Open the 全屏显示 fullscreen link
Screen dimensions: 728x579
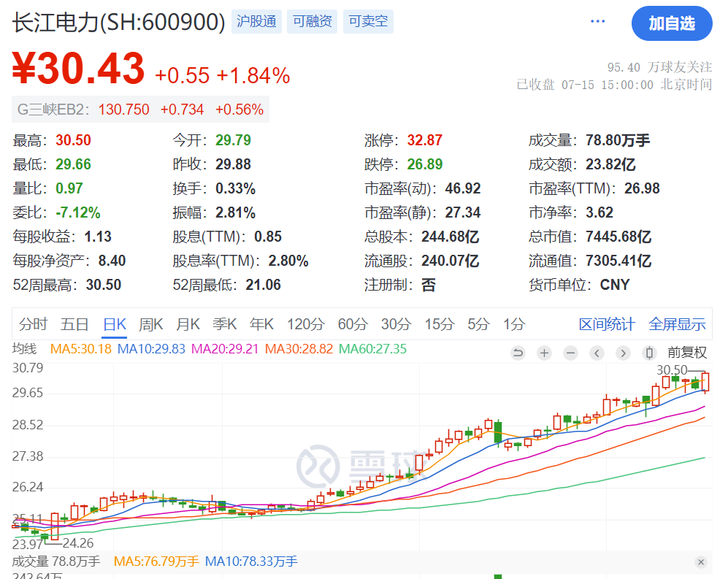coord(677,324)
